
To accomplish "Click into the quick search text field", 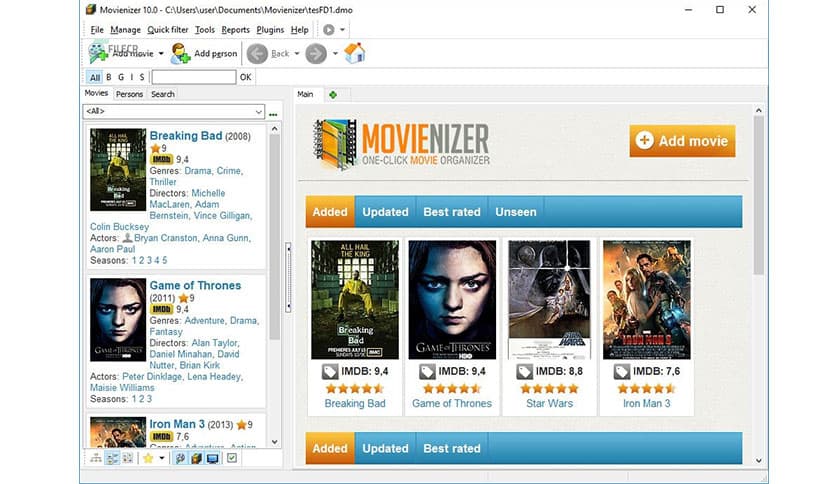I will point(194,77).
